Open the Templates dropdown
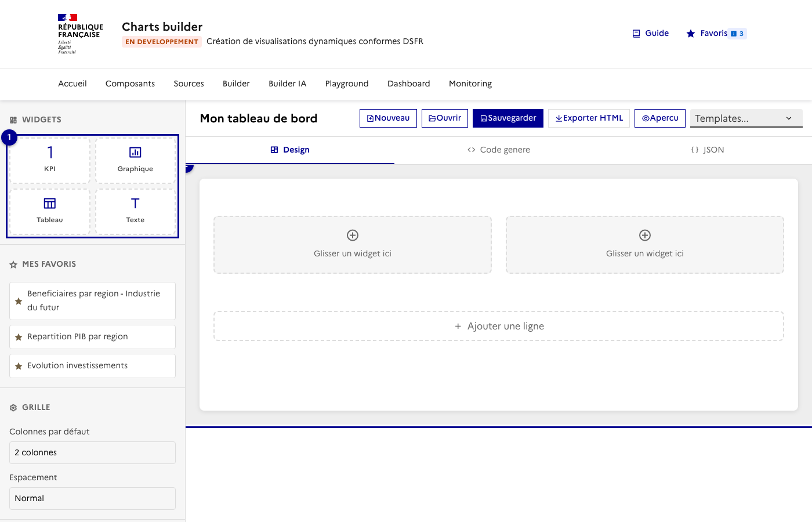The height and width of the screenshot is (522, 812). pos(746,118)
